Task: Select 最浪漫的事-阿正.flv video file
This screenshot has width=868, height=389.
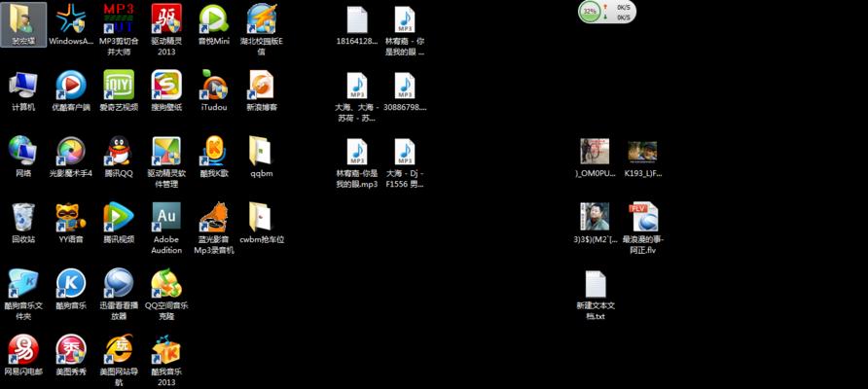Action: [642, 228]
